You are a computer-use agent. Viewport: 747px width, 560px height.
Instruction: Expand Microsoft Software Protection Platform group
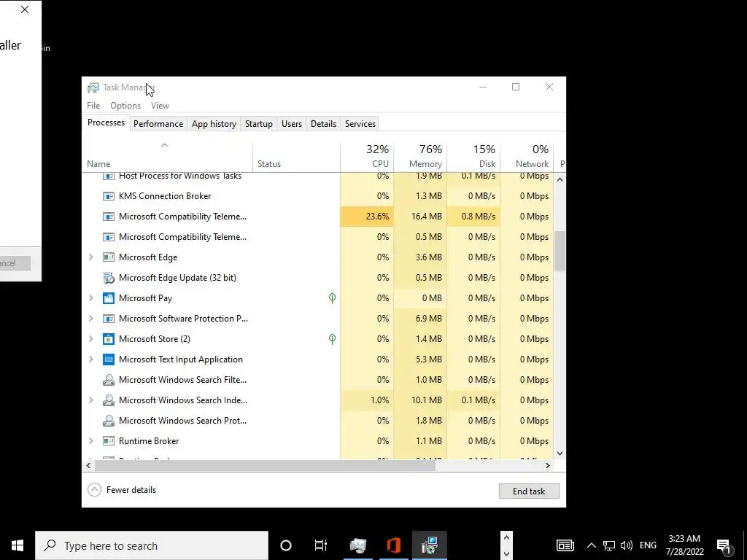91,319
